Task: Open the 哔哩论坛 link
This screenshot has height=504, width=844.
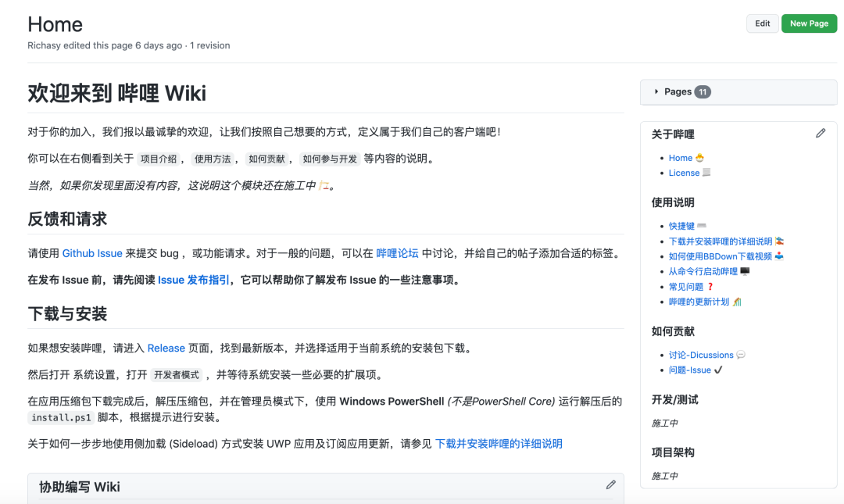Action: [397, 253]
